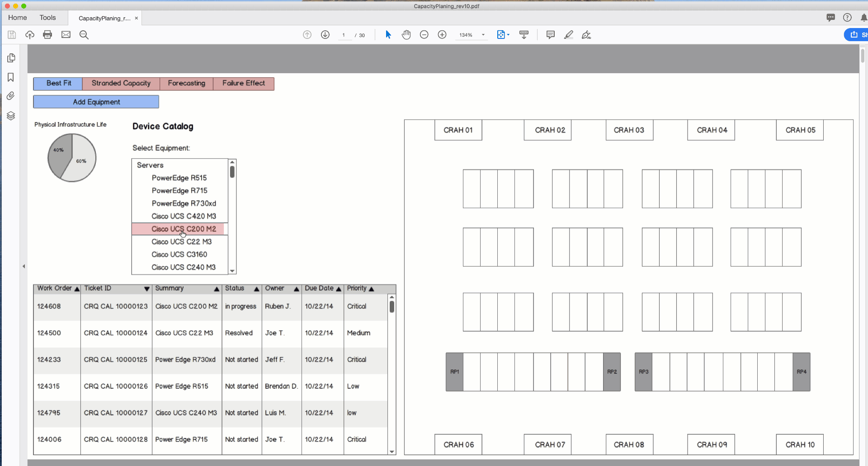Sort by Work Order column arrow
Screen dimensions: 868x466
pyautogui.click(x=77, y=289)
